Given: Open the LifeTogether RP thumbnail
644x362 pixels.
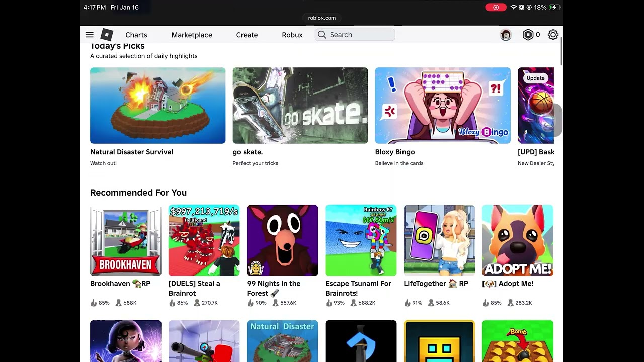Looking at the screenshot, I should [439, 240].
